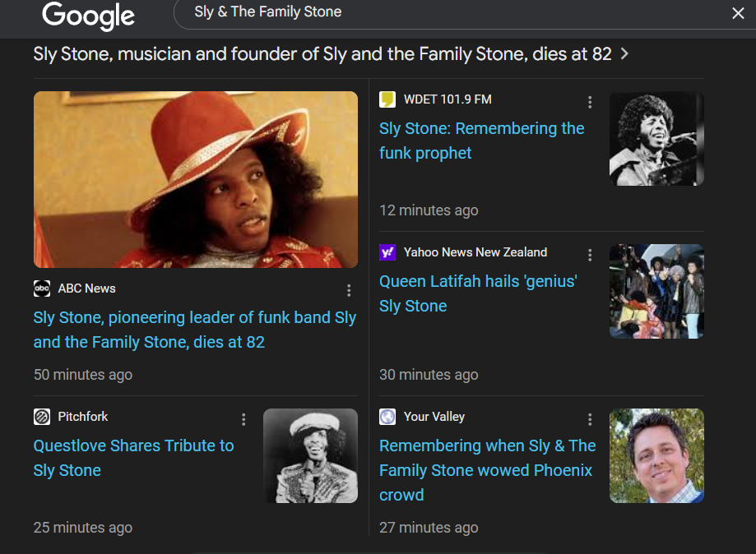Click the Pitchfork source icon
This screenshot has width=756, height=554.
point(42,416)
